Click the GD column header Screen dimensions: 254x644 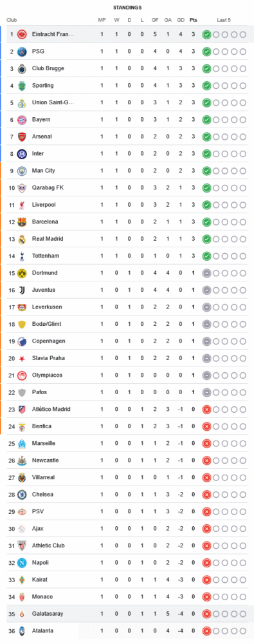(181, 20)
